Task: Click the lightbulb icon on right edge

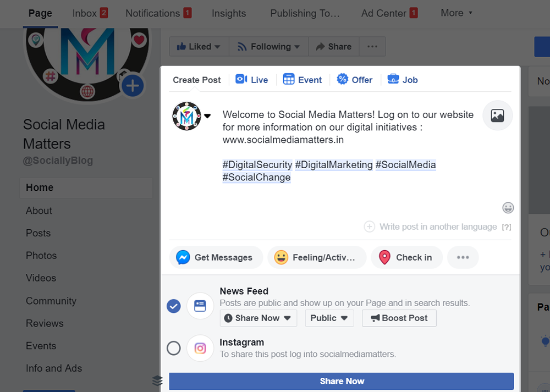Action: (x=545, y=341)
